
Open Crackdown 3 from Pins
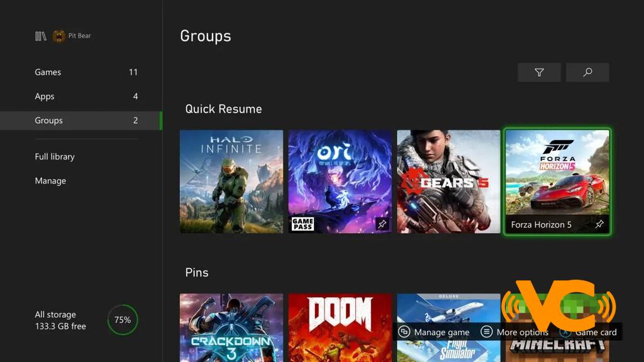click(231, 327)
